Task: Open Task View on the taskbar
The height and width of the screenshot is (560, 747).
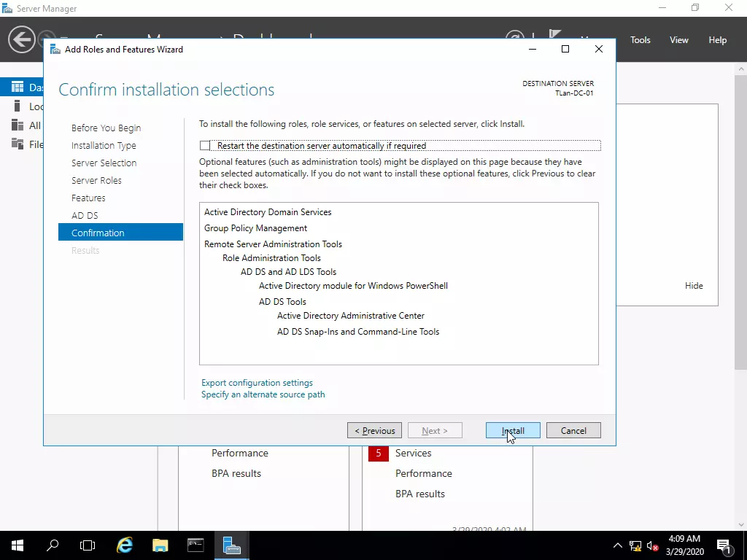Action: coord(88,545)
